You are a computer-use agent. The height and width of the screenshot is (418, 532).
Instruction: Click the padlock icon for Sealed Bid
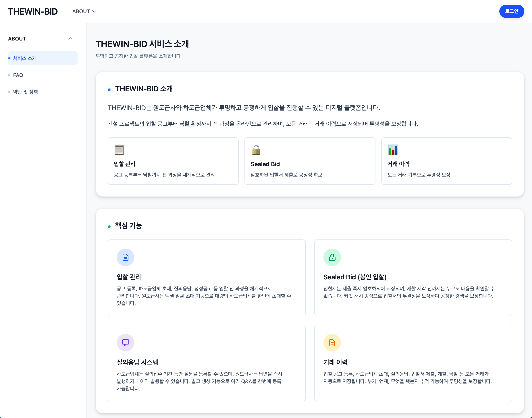(256, 150)
